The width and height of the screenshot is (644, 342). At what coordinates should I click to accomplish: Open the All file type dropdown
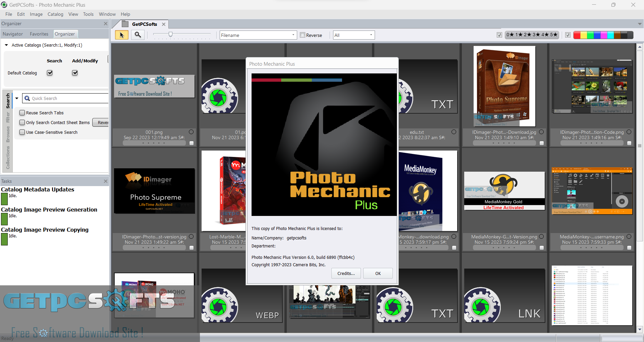[x=354, y=35]
